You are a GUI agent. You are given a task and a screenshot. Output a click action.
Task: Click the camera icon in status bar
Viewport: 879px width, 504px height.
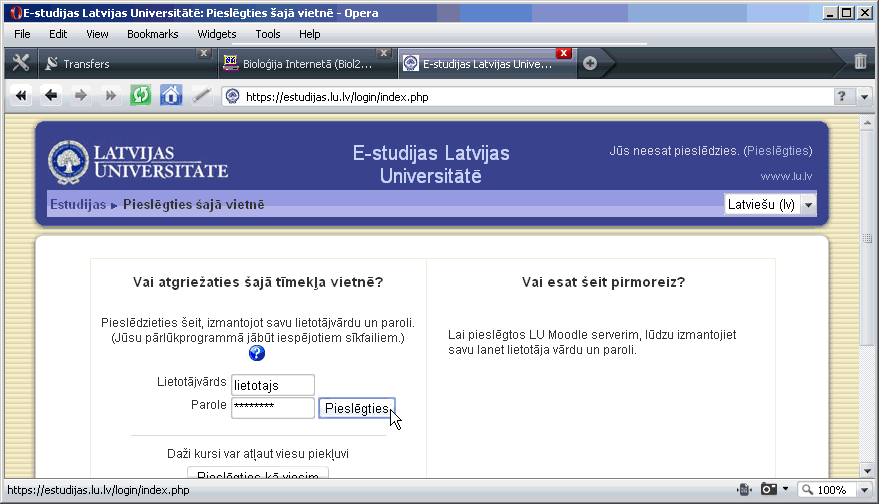coord(769,489)
